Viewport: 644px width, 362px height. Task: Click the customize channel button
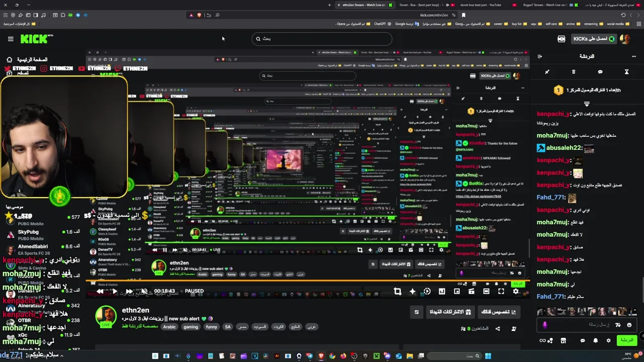[499, 312]
